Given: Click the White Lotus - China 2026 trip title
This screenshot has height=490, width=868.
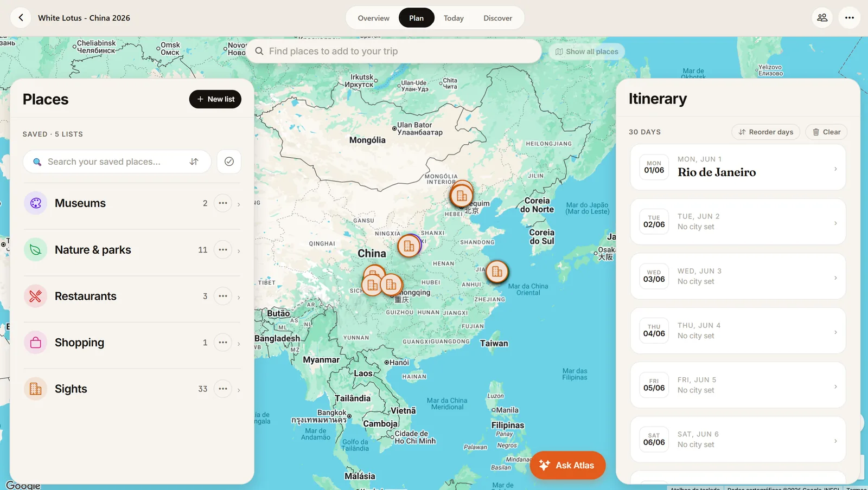Looking at the screenshot, I should click(x=84, y=18).
